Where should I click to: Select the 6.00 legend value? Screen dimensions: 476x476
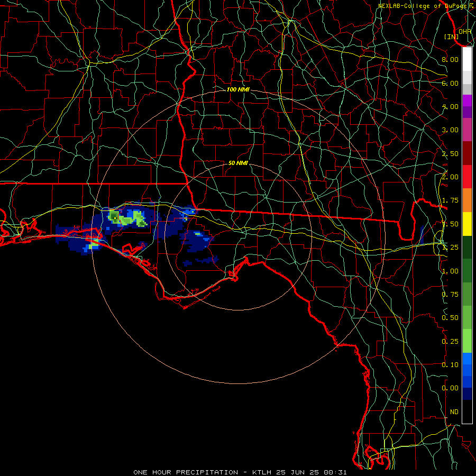450,83
